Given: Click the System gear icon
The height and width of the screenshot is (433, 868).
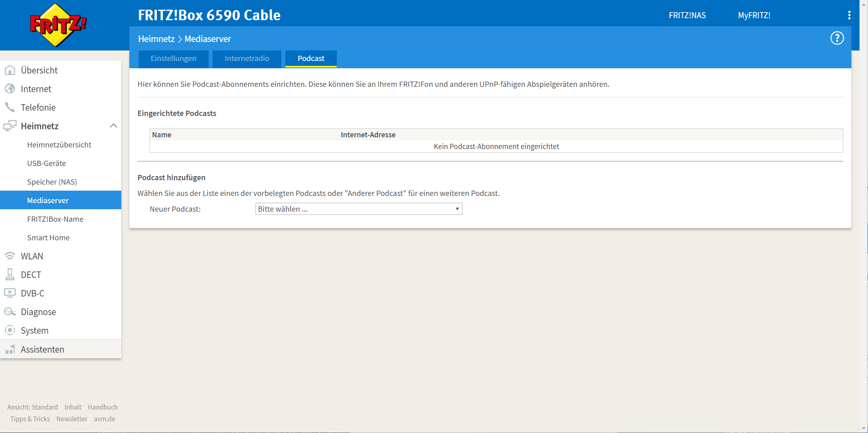Looking at the screenshot, I should tap(10, 330).
